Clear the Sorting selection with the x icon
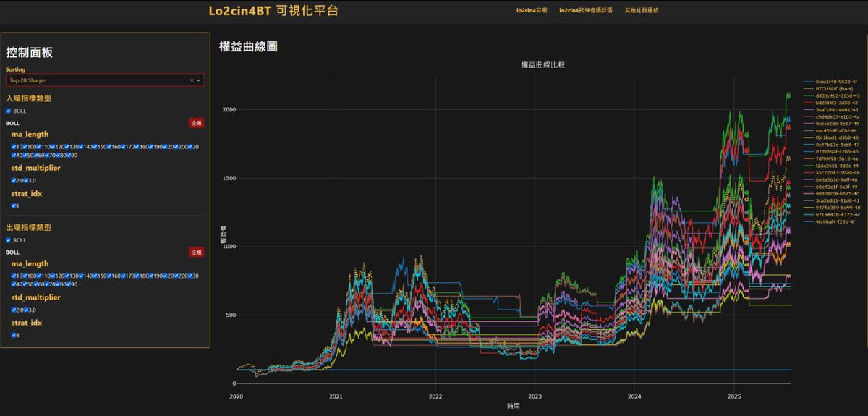868x416 pixels. point(192,80)
